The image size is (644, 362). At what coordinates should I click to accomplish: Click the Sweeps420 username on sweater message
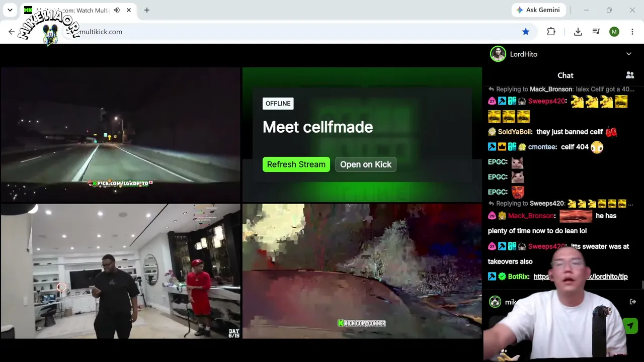pyautogui.click(x=547, y=246)
